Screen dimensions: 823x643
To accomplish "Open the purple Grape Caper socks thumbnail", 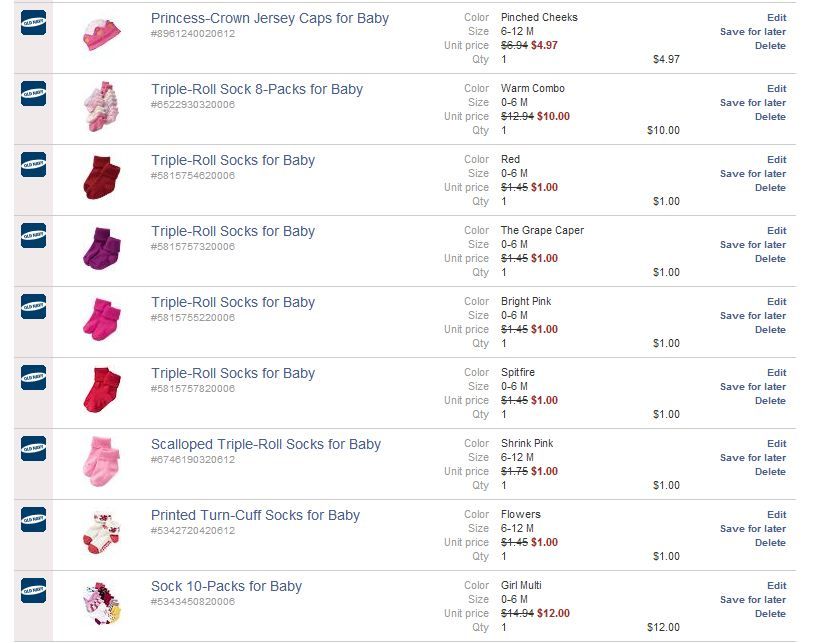I will pos(102,248).
